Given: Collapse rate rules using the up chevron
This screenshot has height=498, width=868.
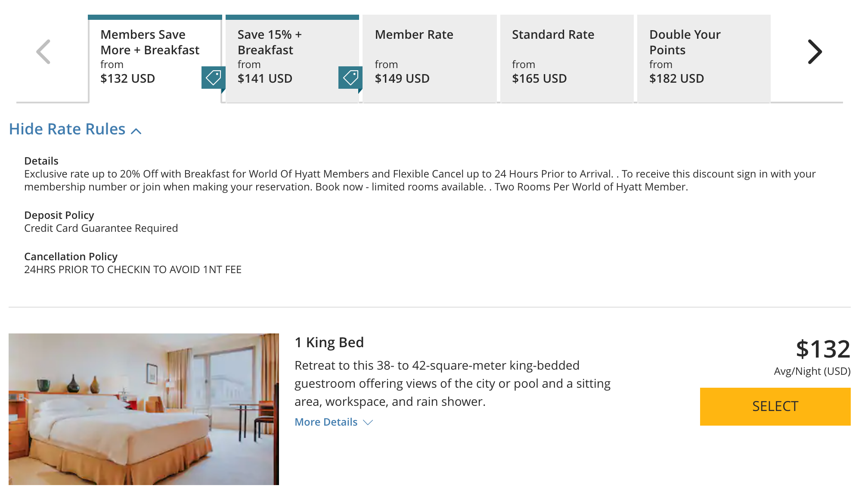Looking at the screenshot, I should tap(136, 131).
